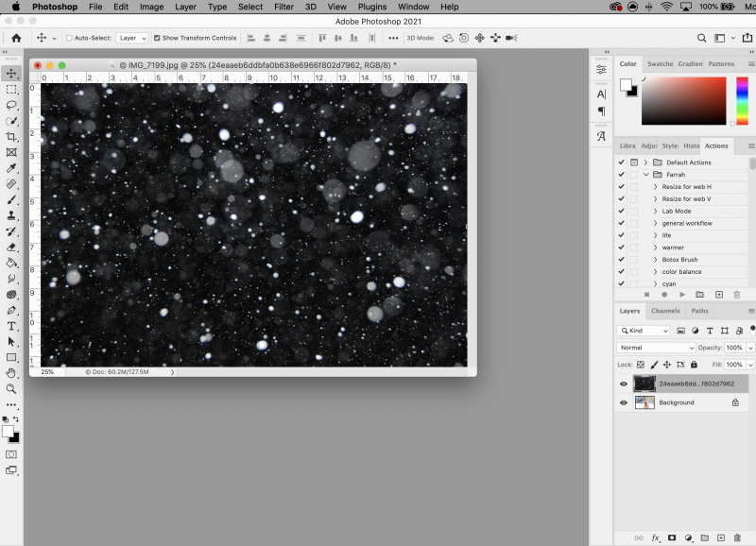Add a layer mask from Layers panel
Viewport: 756px width, 546px height.
pos(671,537)
